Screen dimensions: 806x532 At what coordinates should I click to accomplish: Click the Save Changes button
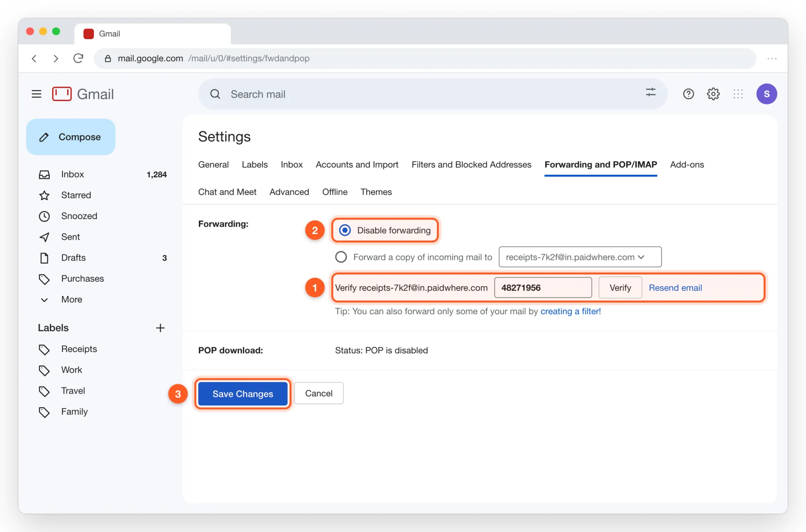[x=243, y=394]
